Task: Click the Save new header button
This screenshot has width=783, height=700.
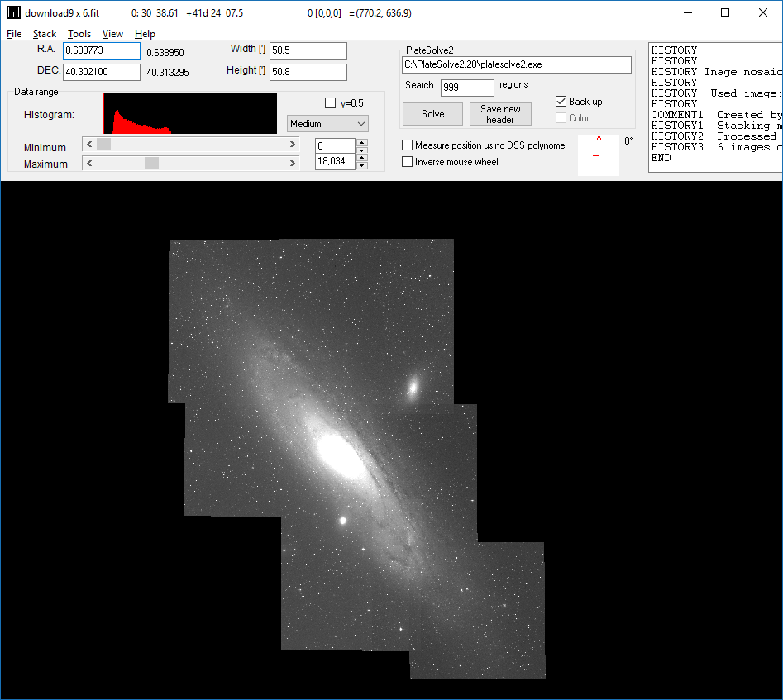Action: (x=500, y=112)
